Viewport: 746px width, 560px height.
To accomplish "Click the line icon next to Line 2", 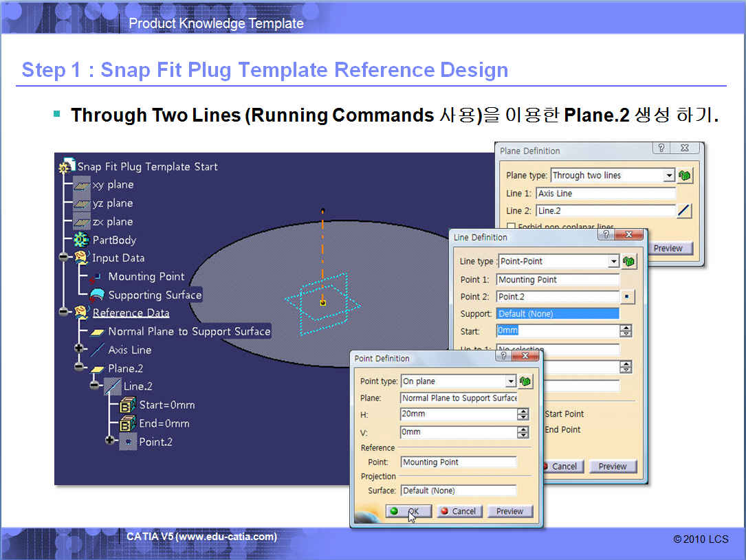I will click(x=684, y=211).
